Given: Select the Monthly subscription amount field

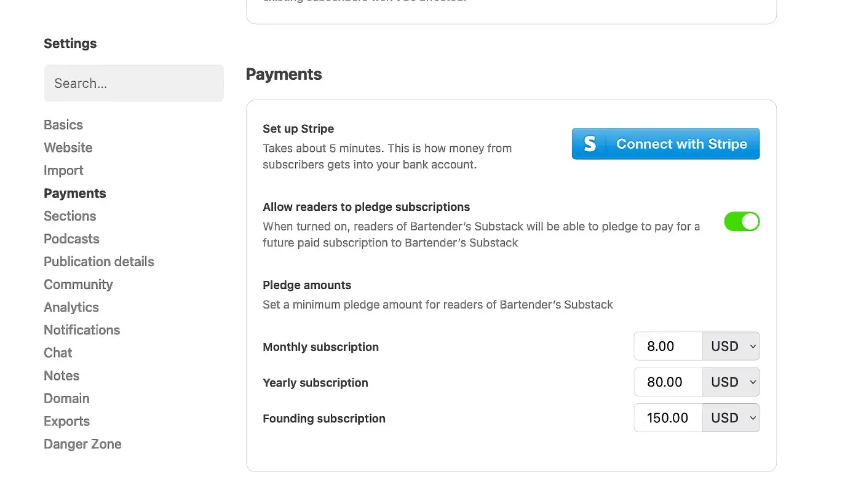Looking at the screenshot, I should click(x=667, y=346).
